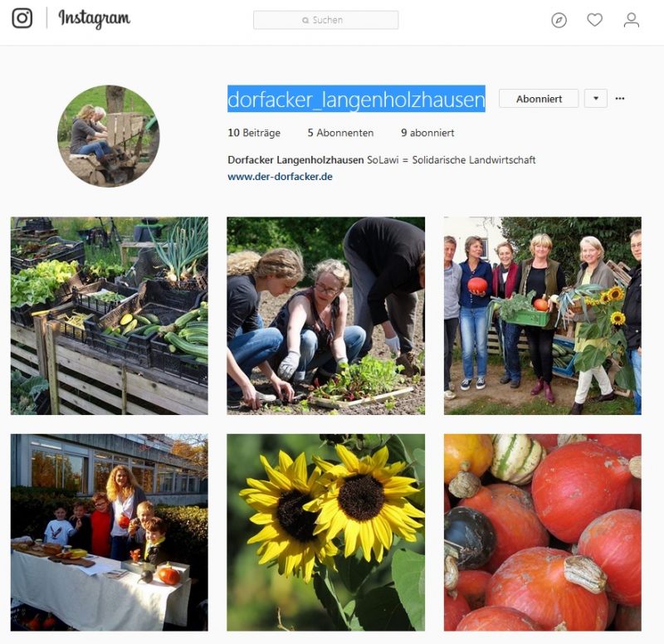Open the women planting seedlings post
This screenshot has width=664, height=644.
coord(325,316)
